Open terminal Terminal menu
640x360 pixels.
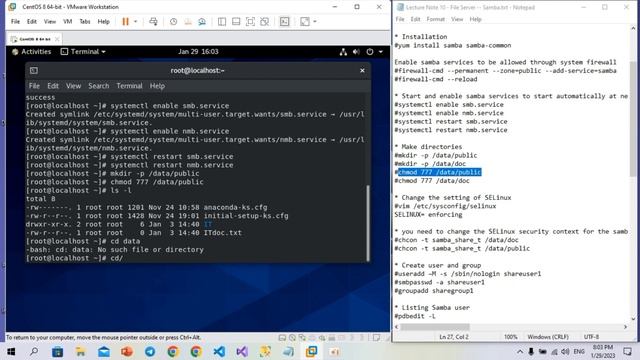tap(129, 86)
